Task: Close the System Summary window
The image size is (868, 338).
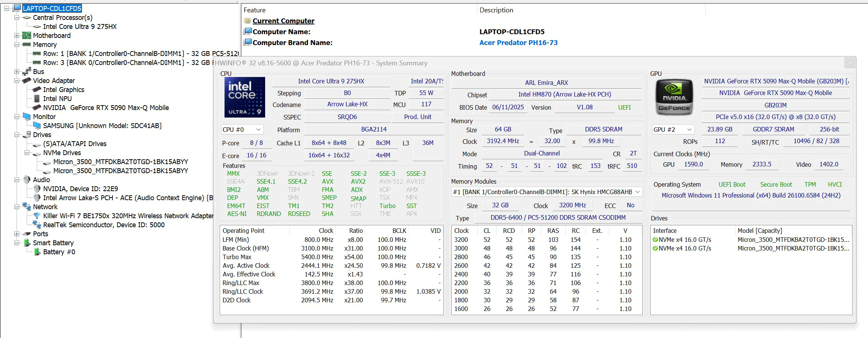Action: (x=850, y=63)
